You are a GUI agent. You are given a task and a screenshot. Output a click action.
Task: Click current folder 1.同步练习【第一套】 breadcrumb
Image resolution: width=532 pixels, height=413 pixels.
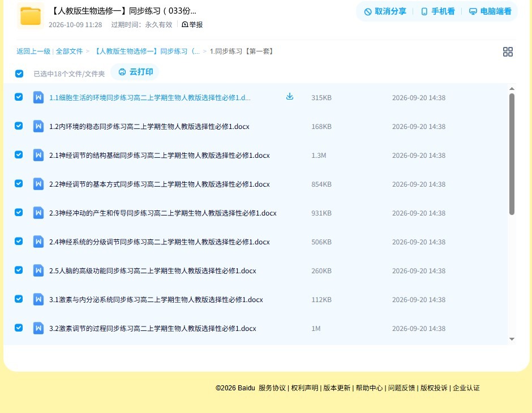242,51
